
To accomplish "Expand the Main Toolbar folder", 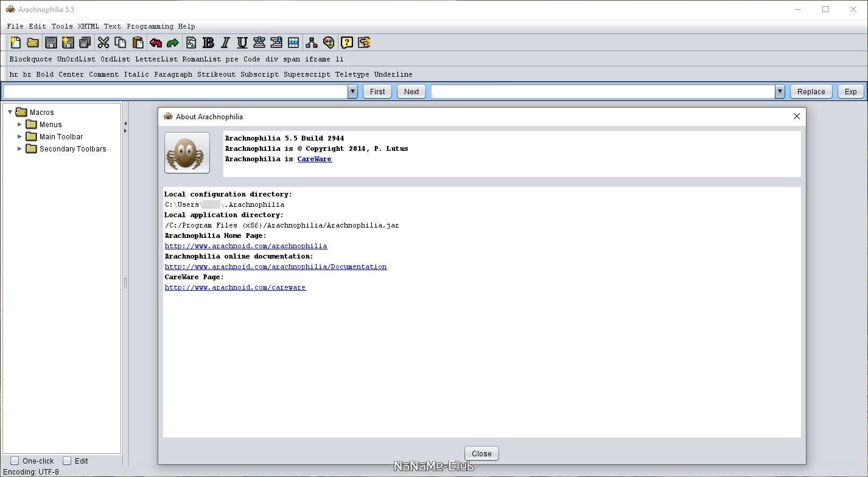I will (x=19, y=136).
